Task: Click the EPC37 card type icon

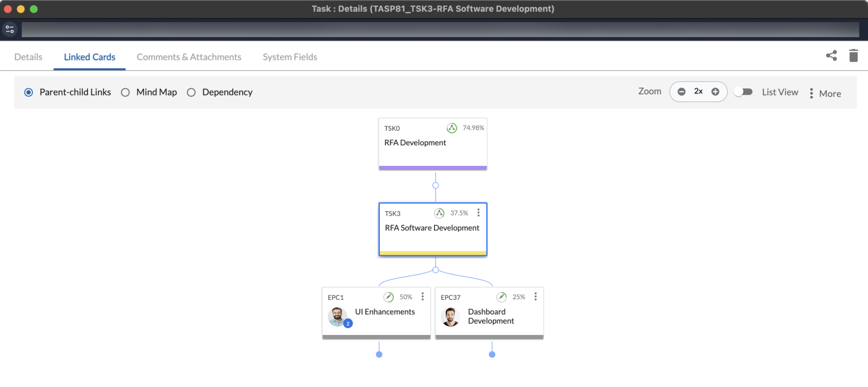Action: (x=502, y=297)
